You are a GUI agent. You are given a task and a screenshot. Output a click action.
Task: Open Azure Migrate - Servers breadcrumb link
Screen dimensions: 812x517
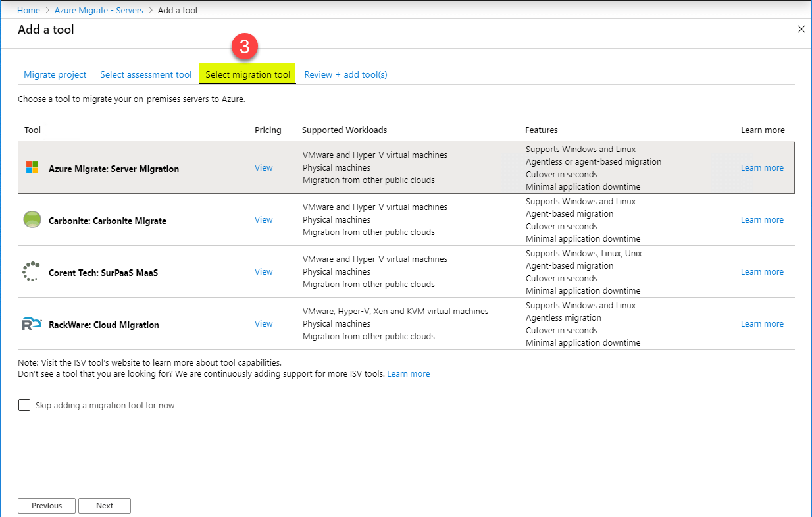(99, 10)
